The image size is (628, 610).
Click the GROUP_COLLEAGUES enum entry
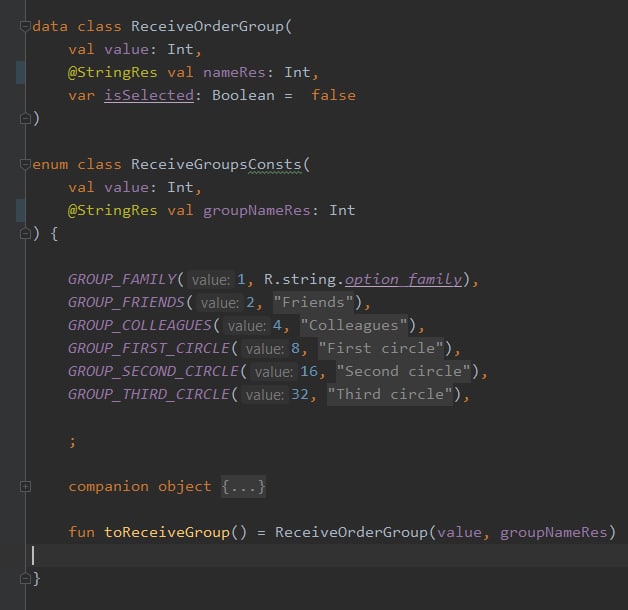click(x=140, y=325)
